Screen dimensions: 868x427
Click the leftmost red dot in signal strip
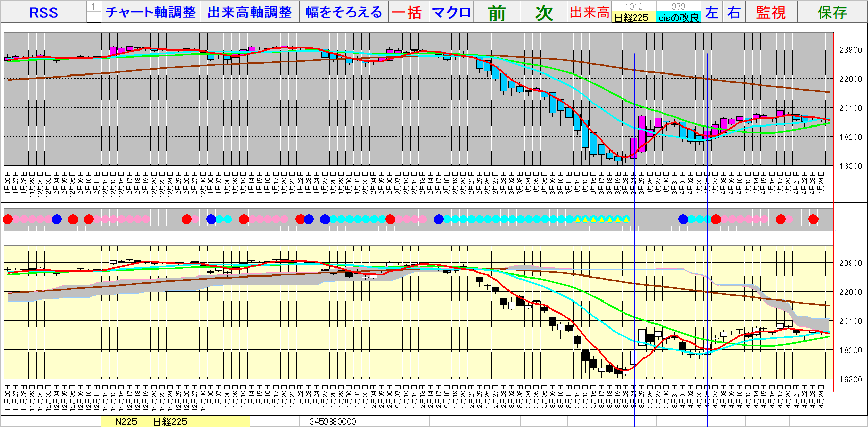click(8, 219)
